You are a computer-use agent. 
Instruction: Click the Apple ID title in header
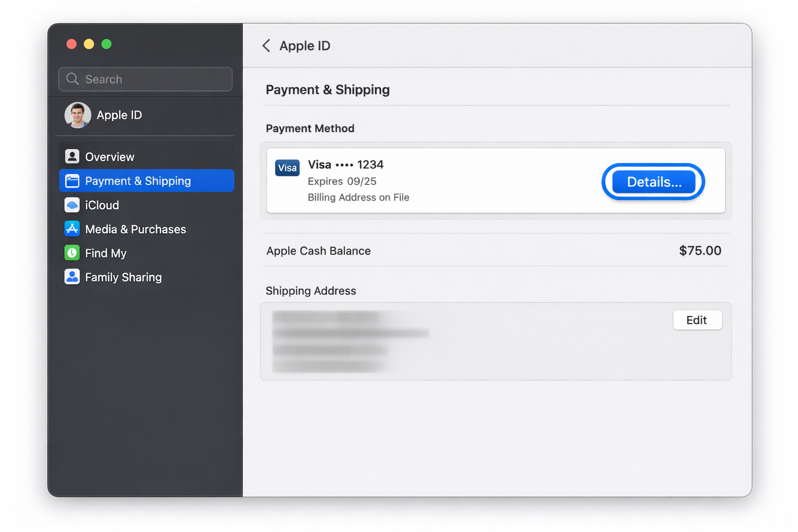304,46
